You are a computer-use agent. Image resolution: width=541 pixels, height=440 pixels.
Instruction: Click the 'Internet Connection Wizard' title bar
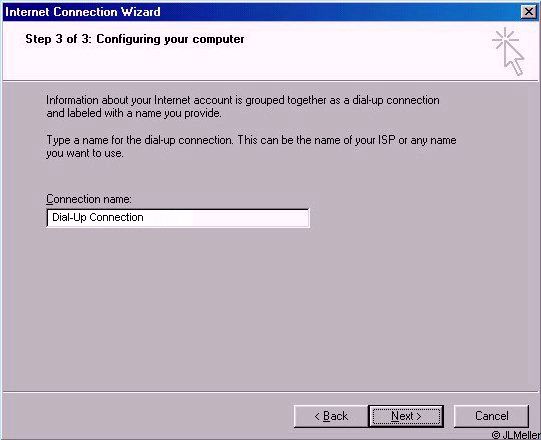(262, 12)
